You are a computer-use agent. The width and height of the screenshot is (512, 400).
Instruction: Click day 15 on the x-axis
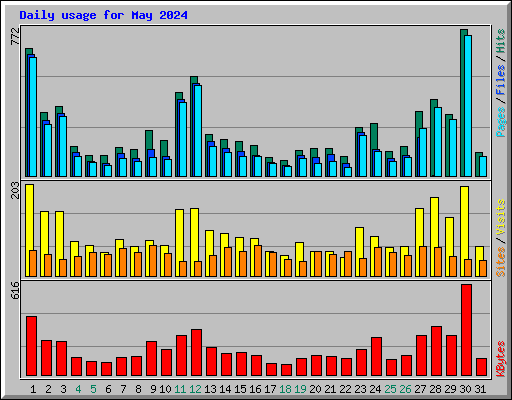240,389
